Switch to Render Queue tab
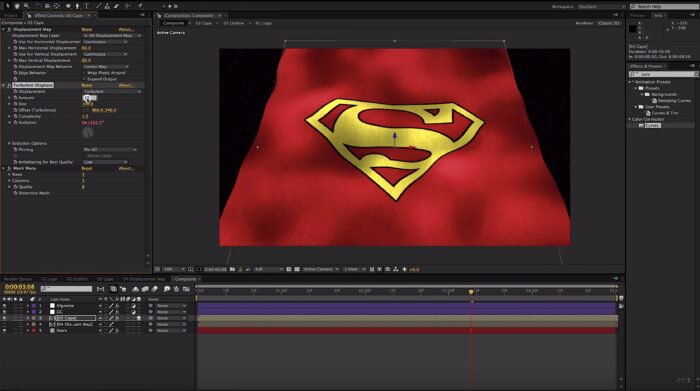The height and width of the screenshot is (391, 700). (x=17, y=279)
